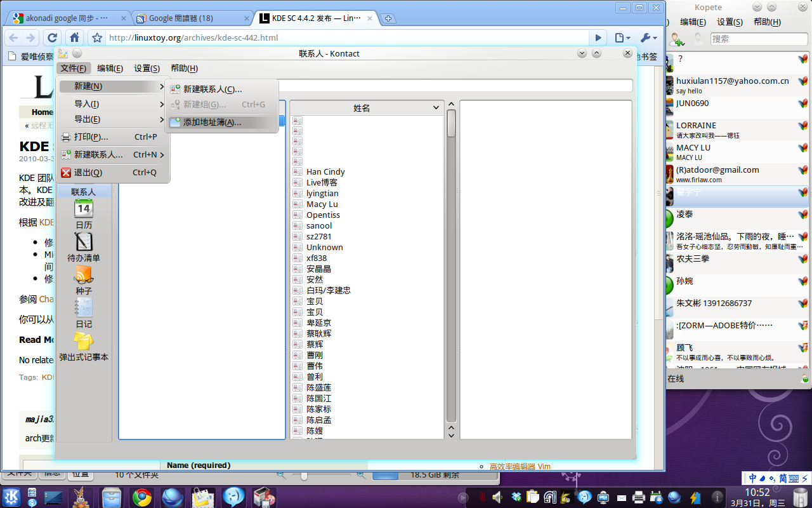Launch Google Chrome from the panel

tap(141, 497)
